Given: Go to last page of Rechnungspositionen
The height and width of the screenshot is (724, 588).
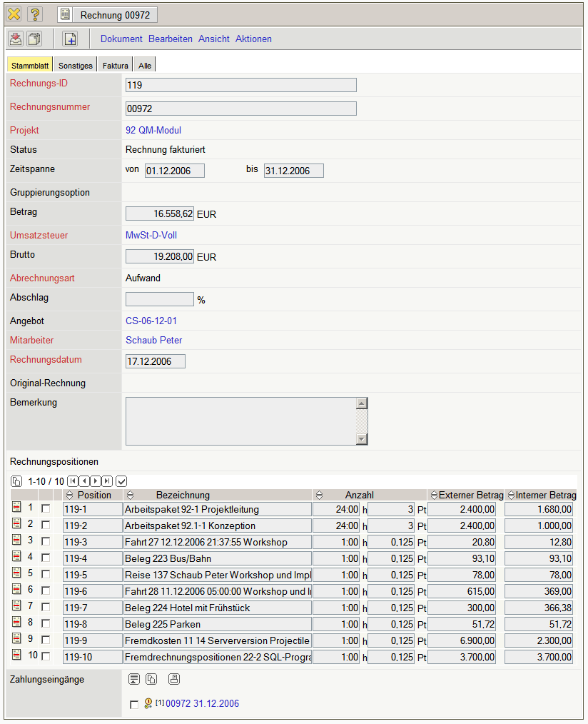Looking at the screenshot, I should pyautogui.click(x=107, y=481).
